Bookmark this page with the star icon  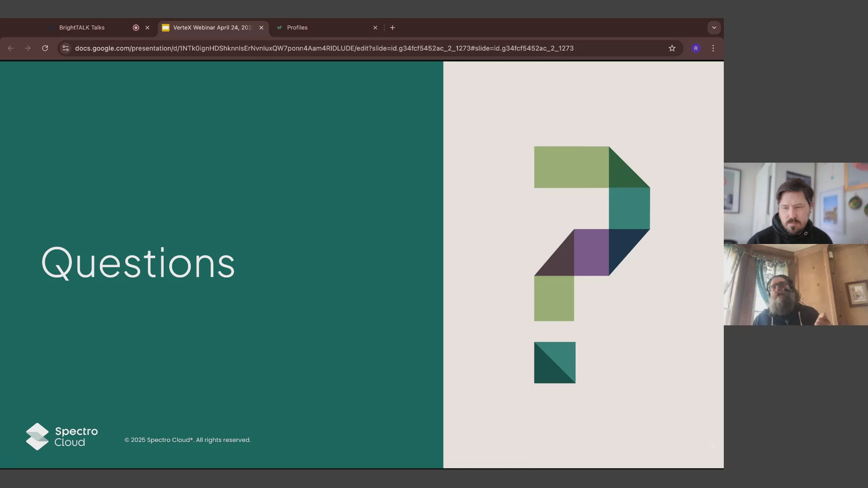pyautogui.click(x=672, y=48)
